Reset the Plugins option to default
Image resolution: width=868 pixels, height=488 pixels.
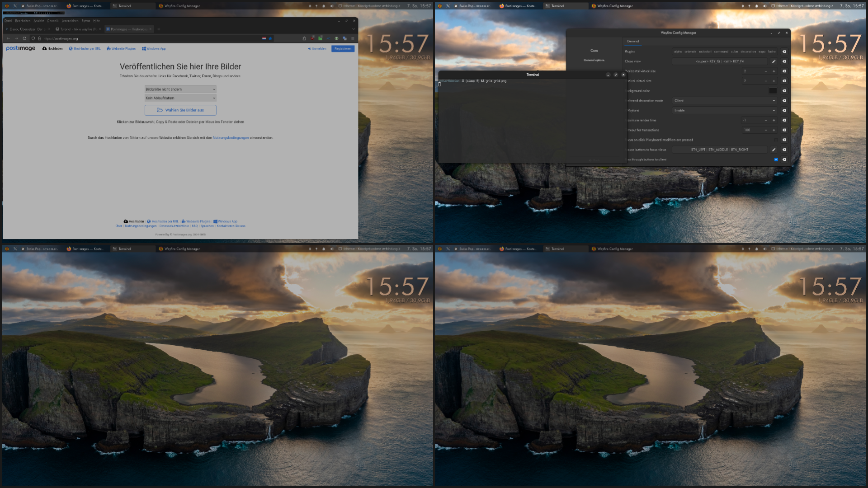click(x=784, y=52)
